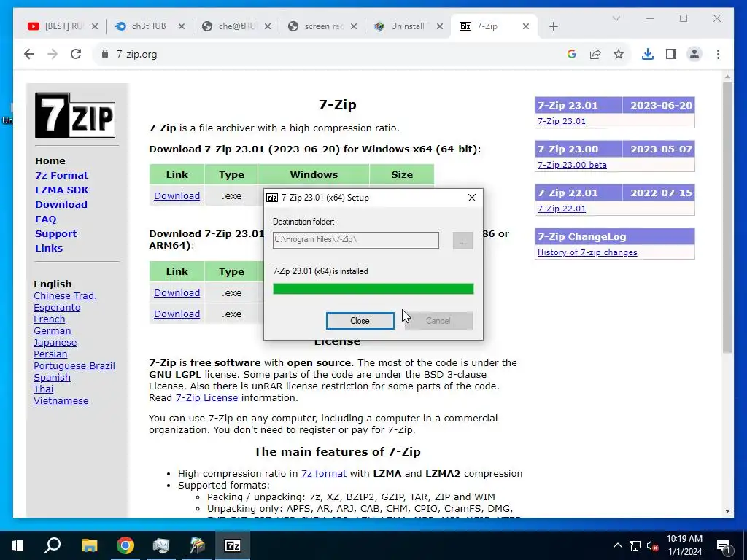Viewport: 747px width, 560px height.
Task: Click the greyed Cancel button in setup
Action: pos(438,321)
